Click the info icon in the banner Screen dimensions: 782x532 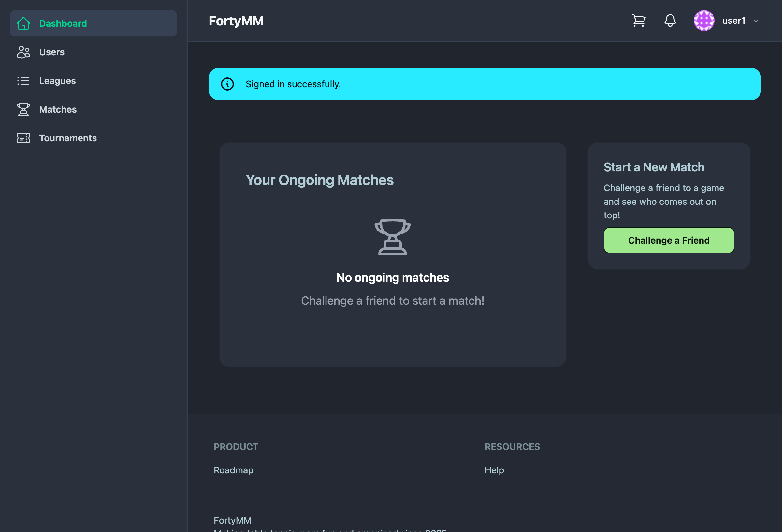227,84
